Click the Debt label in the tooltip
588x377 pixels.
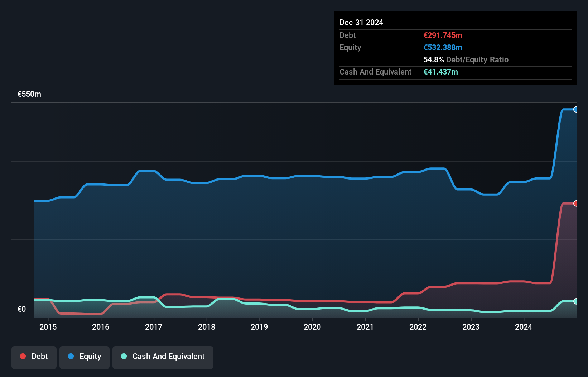click(347, 35)
